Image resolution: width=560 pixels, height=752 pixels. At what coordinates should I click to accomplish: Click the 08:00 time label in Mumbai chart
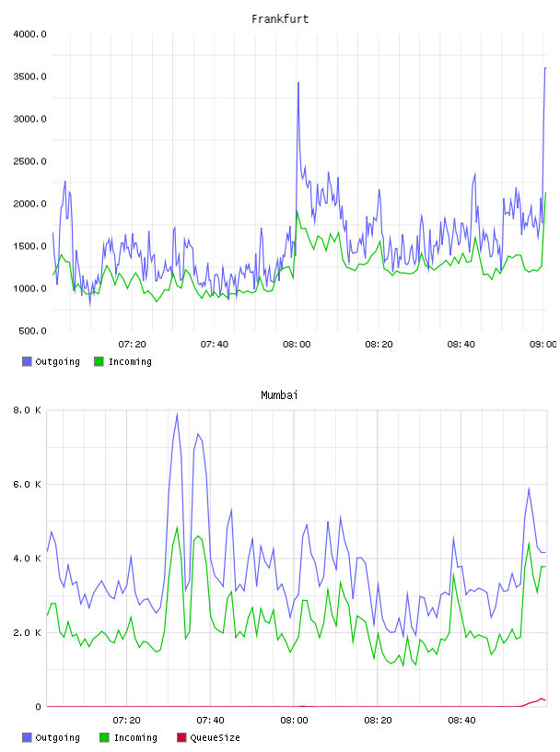pyautogui.click(x=294, y=721)
